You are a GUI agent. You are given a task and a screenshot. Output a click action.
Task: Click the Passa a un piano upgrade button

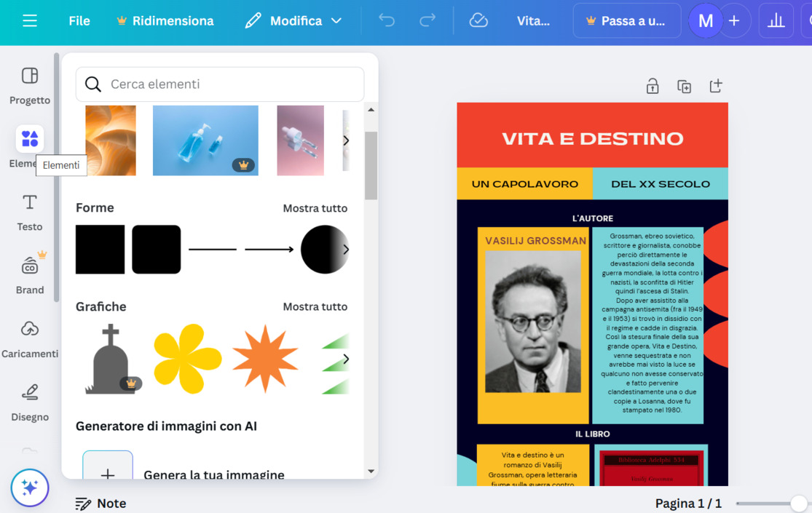626,21
